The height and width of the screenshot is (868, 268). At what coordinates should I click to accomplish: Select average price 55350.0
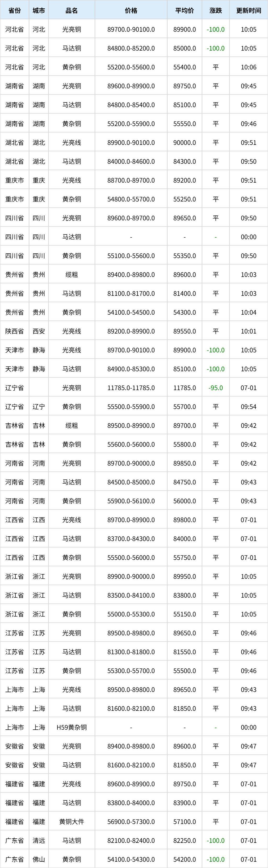(185, 256)
